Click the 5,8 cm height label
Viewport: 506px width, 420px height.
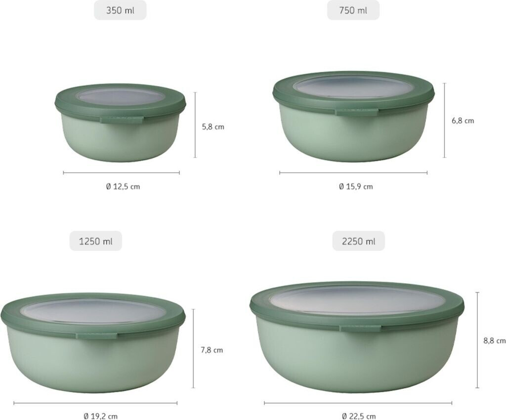213,127
